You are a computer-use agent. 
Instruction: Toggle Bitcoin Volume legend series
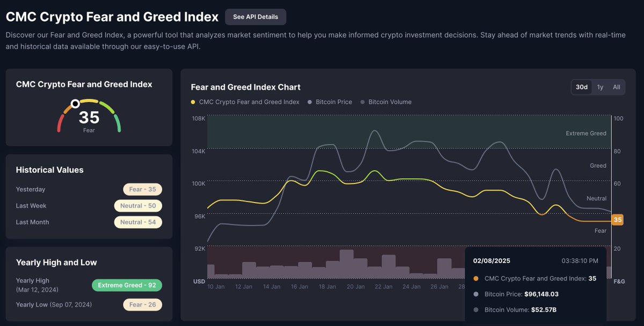click(x=386, y=102)
